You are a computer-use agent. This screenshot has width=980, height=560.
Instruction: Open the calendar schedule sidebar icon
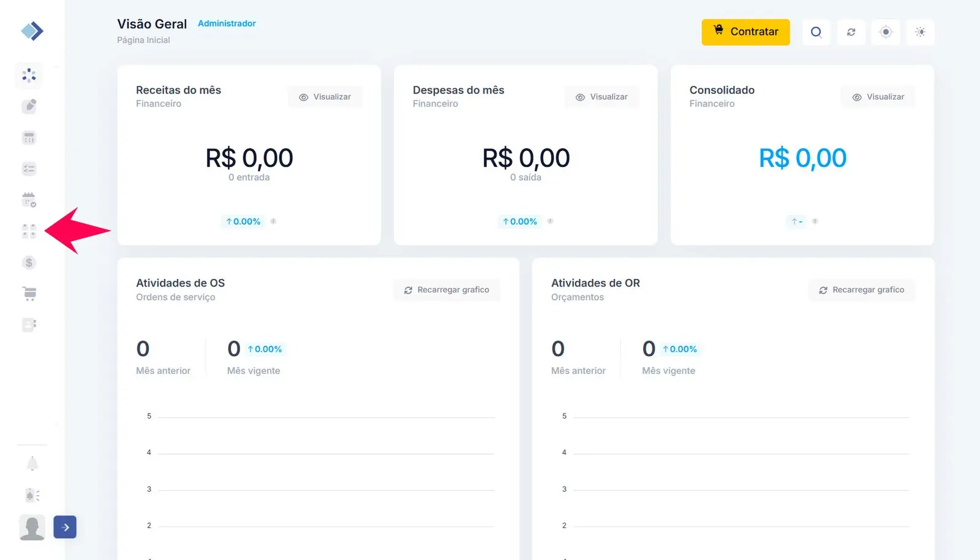coord(29,200)
